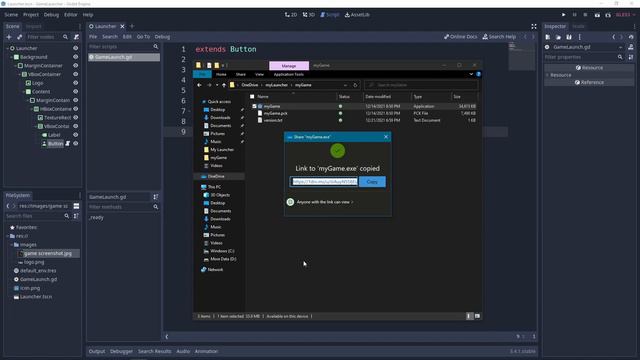
Task: Open documentation icon beside GameLaunch.gd in Inspector
Action: coord(631,47)
